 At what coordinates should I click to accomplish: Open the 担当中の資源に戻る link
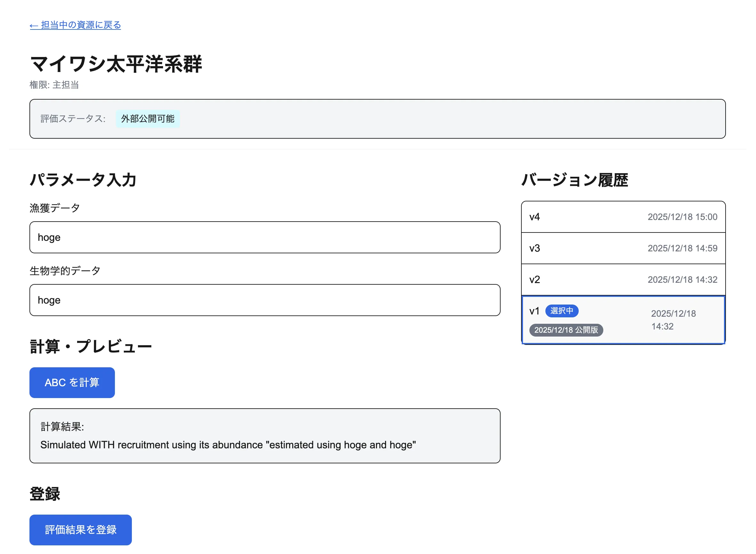(x=75, y=25)
